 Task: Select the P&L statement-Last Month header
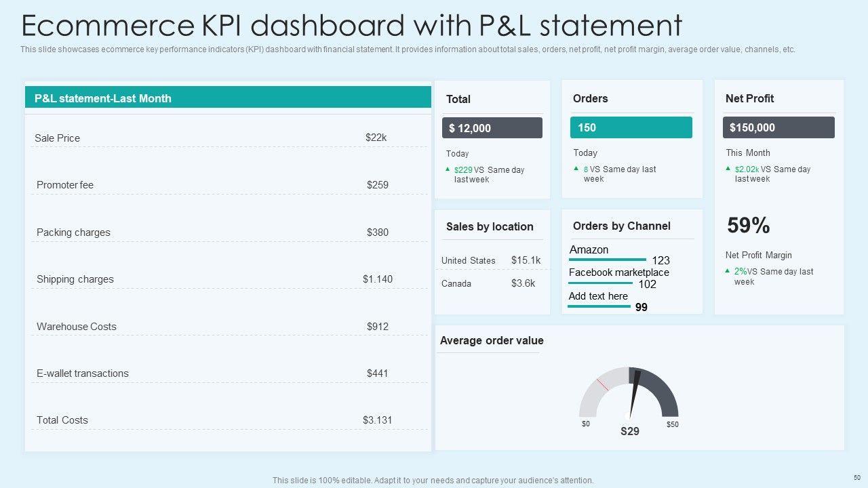pyautogui.click(x=228, y=98)
